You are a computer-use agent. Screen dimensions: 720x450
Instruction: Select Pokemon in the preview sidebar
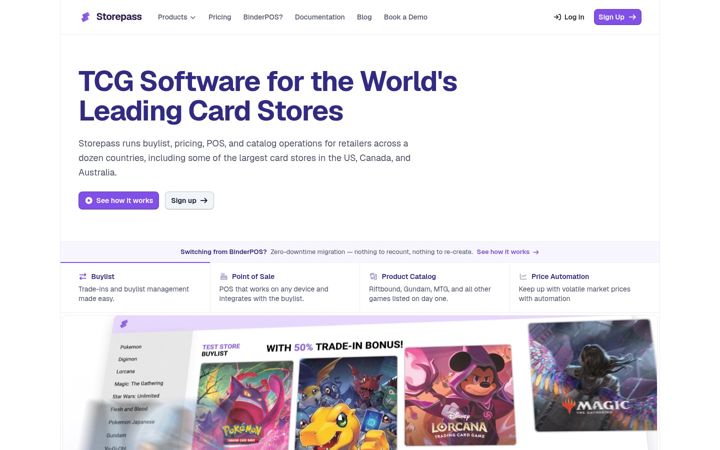131,347
